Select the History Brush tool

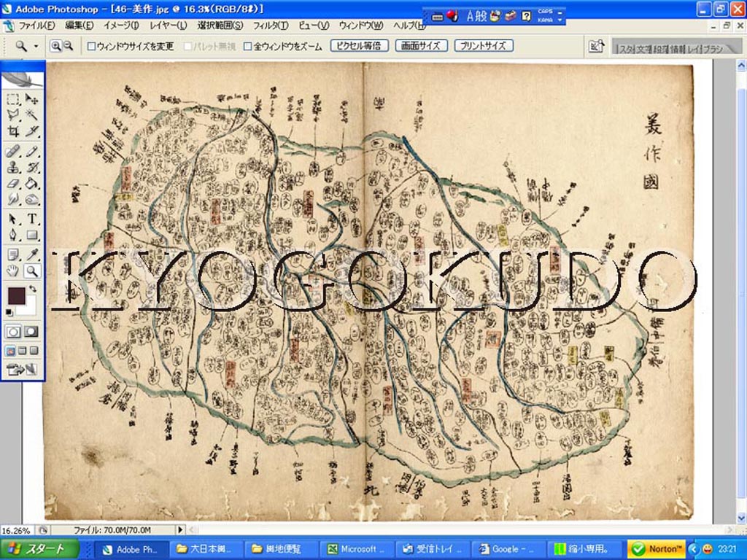click(x=32, y=168)
